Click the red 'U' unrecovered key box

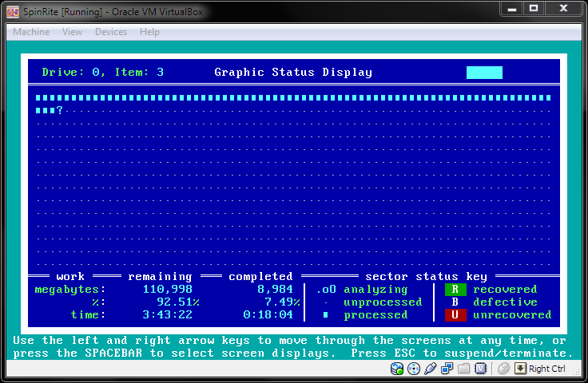coord(455,315)
